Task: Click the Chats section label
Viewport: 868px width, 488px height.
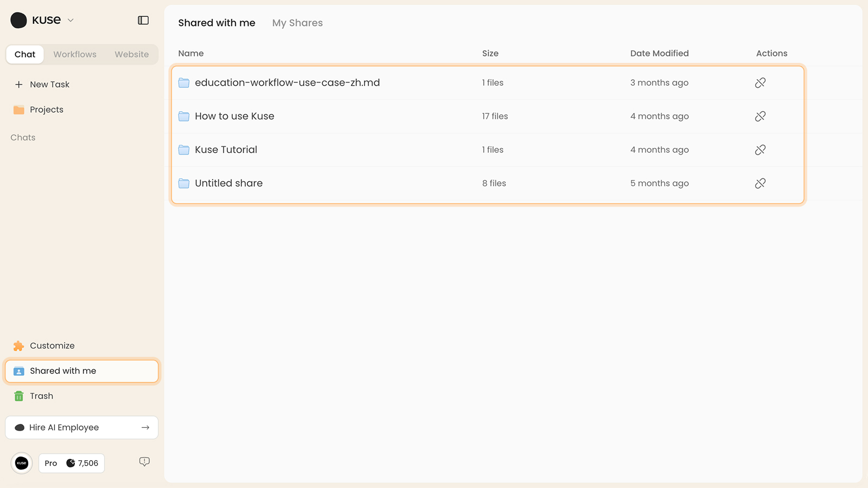Action: (x=23, y=138)
